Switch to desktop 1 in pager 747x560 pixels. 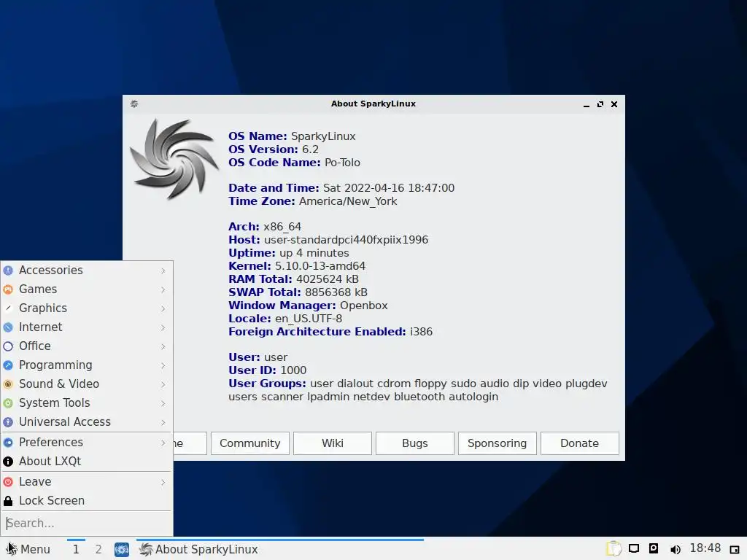point(76,549)
